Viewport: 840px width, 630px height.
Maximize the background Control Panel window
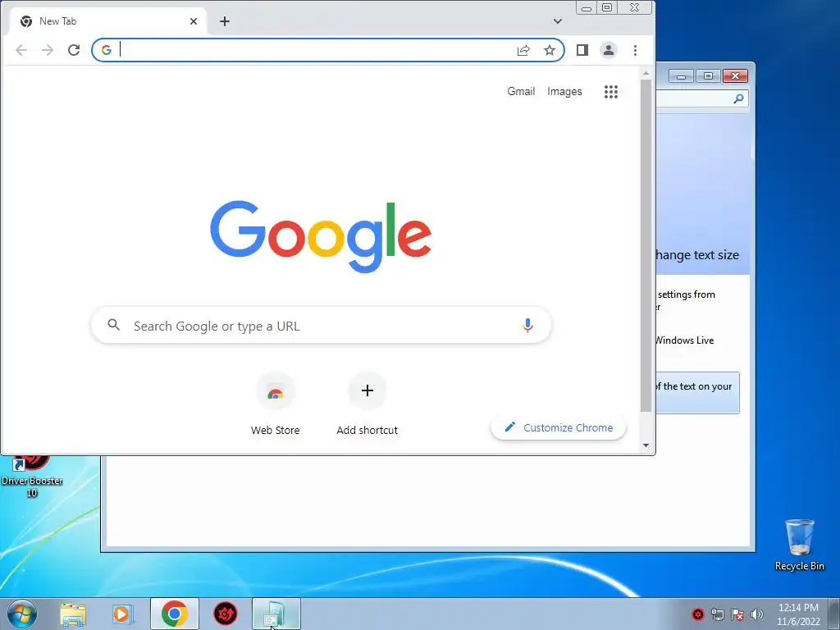pyautogui.click(x=708, y=76)
